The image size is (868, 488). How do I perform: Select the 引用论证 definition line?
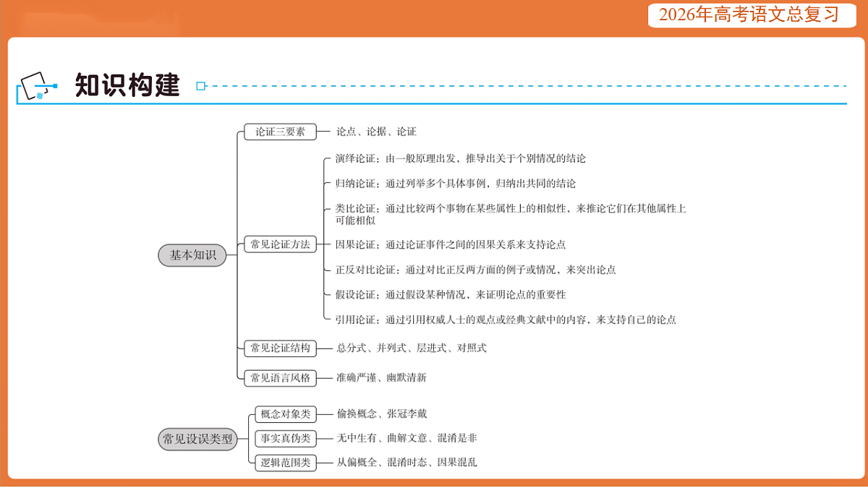click(506, 320)
